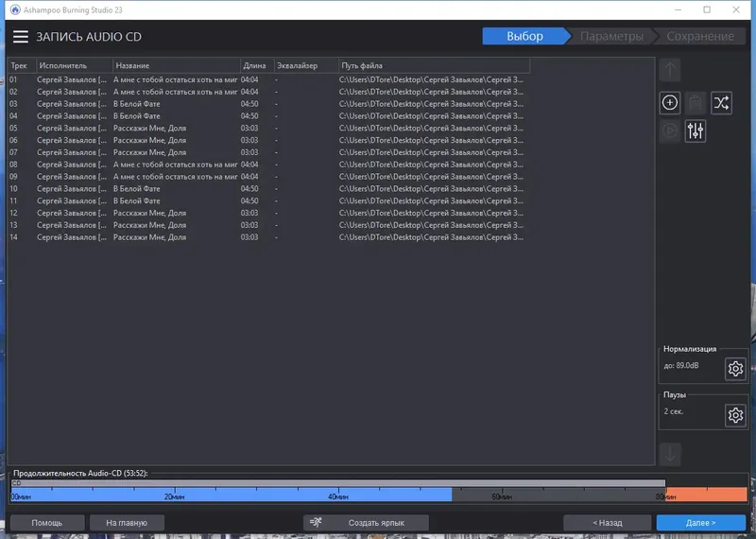Screen dimensions: 756x539
Task: Click the 2 сек. pause value
Action: [x=674, y=411]
